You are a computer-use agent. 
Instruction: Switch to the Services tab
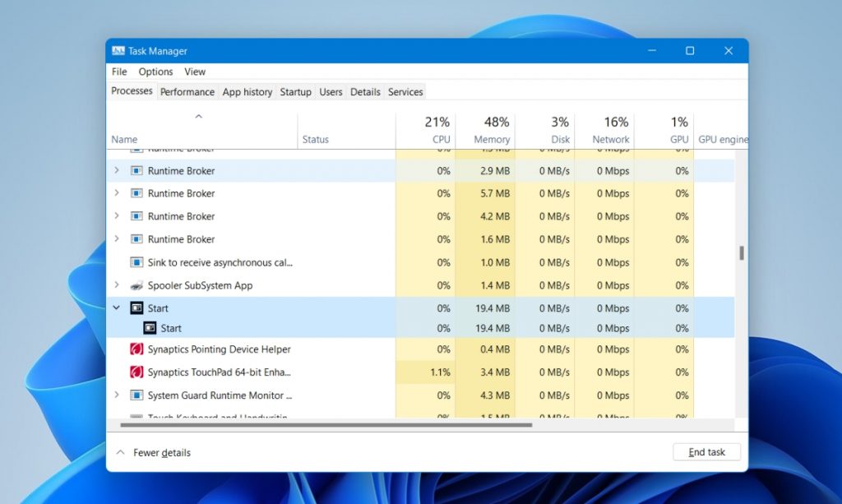[x=405, y=91]
